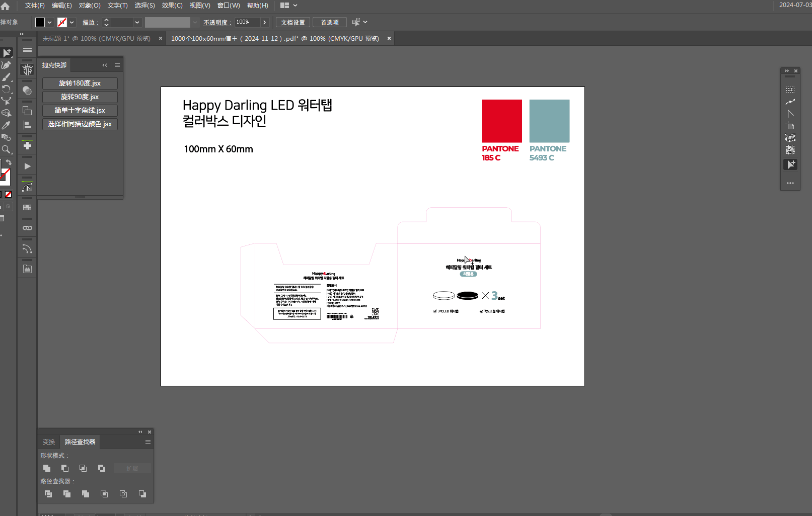Open the Transparency overlapping-circles panel icon
Screen dimensions: 812x516
27,91
